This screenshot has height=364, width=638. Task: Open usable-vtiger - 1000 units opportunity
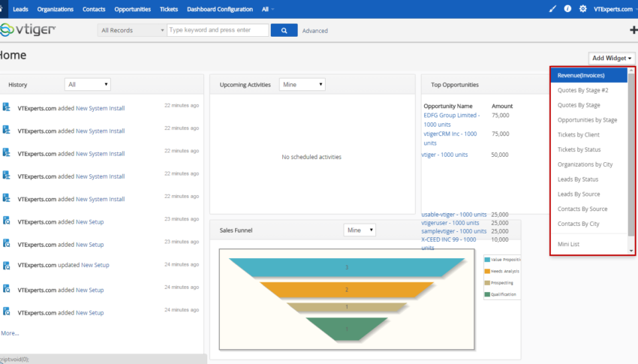pos(453,215)
